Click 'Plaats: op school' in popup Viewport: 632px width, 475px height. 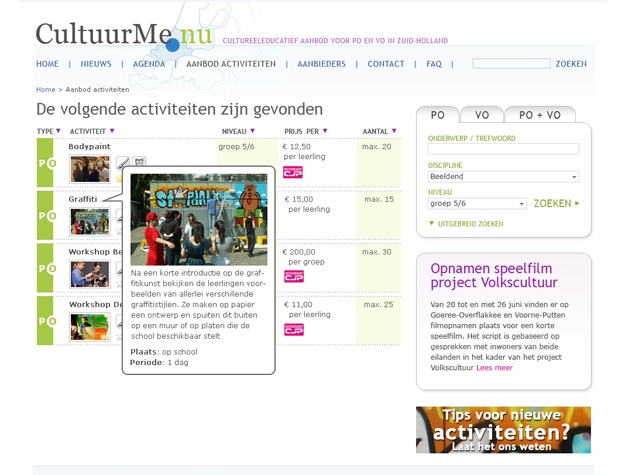click(164, 352)
